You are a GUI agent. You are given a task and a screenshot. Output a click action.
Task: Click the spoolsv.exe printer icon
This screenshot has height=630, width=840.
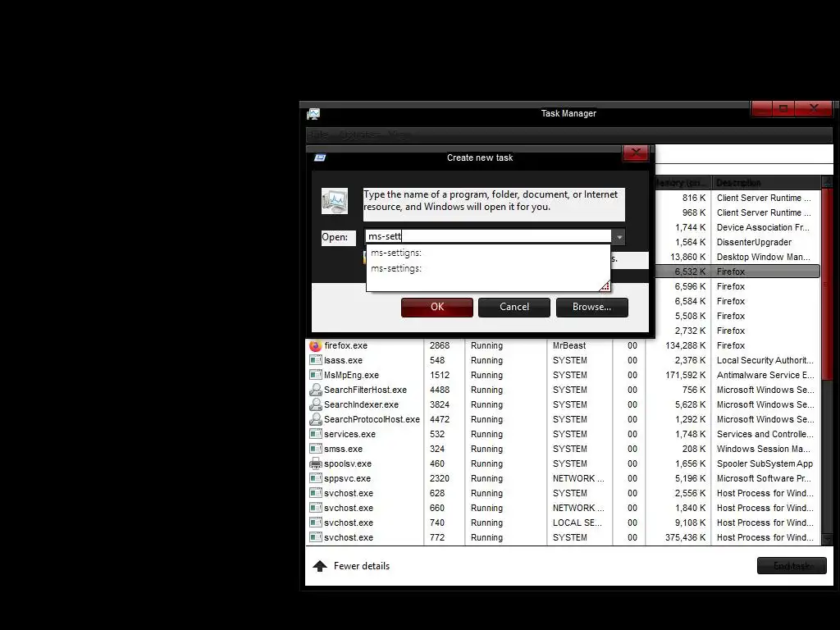[x=316, y=464]
